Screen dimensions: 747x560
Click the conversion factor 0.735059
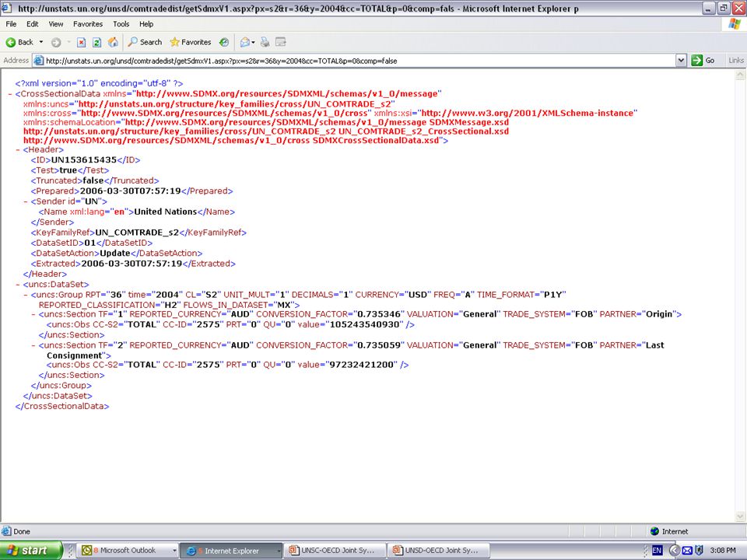point(379,345)
